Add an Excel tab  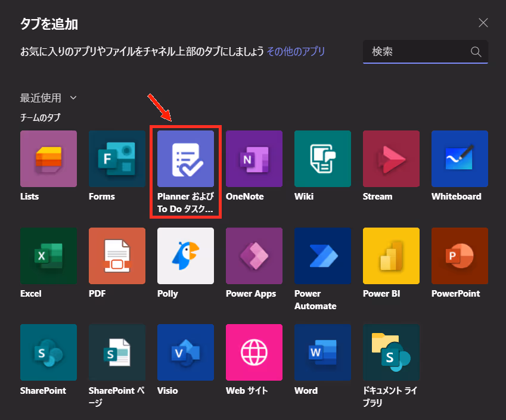(48, 256)
